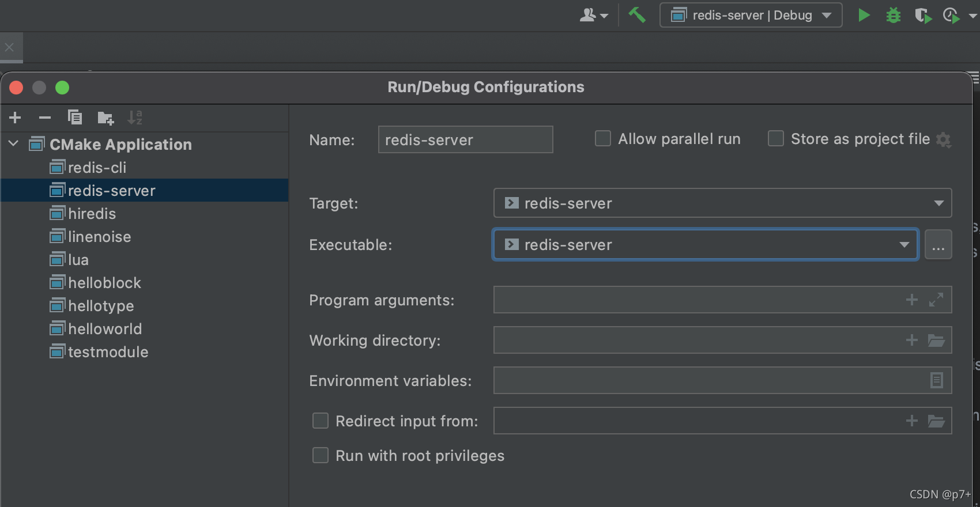The width and height of the screenshot is (980, 507).
Task: Select redis-cli configuration in tree
Action: [x=97, y=168]
